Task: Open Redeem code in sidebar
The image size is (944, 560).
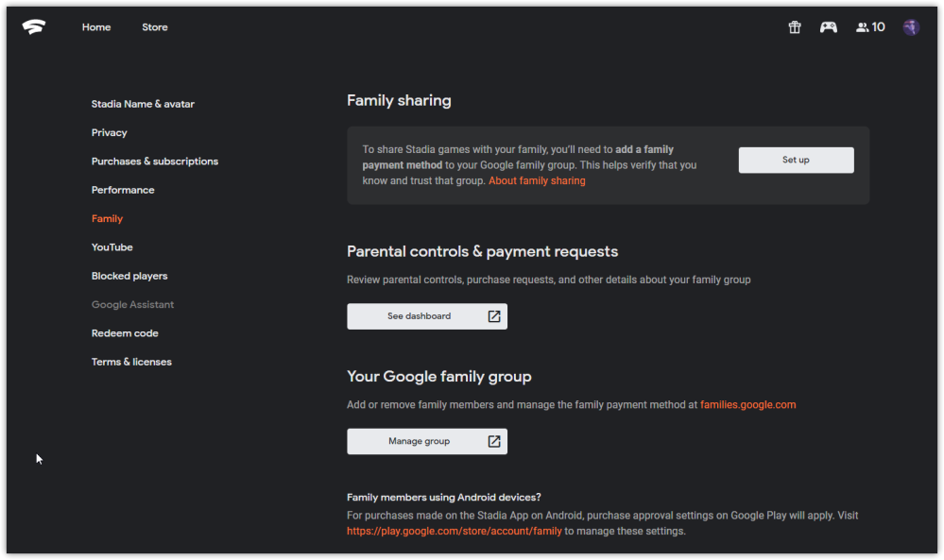Action: click(x=125, y=333)
